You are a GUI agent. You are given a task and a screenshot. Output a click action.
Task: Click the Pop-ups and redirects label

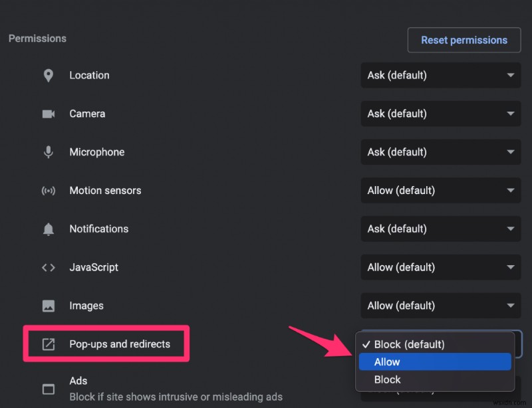click(x=120, y=344)
